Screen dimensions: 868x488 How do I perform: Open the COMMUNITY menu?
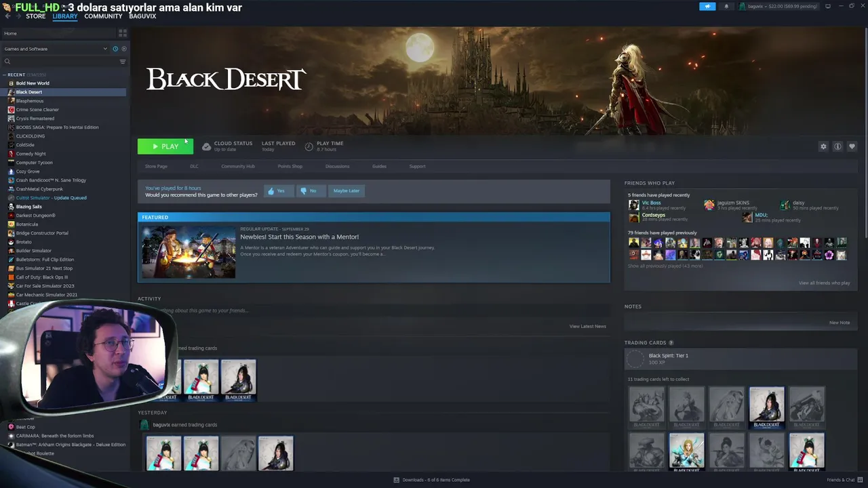pos(103,16)
